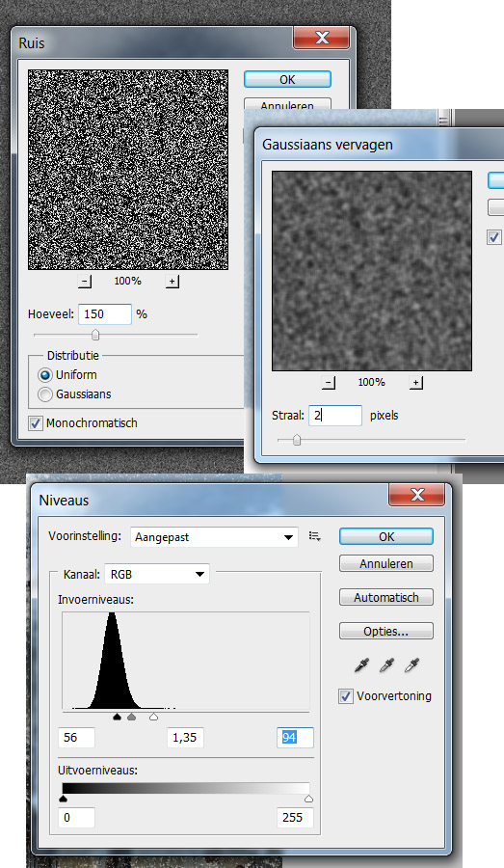Zoom in the Gaussiaans vervagen preview
Image resolution: width=504 pixels, height=868 pixels.
[416, 383]
